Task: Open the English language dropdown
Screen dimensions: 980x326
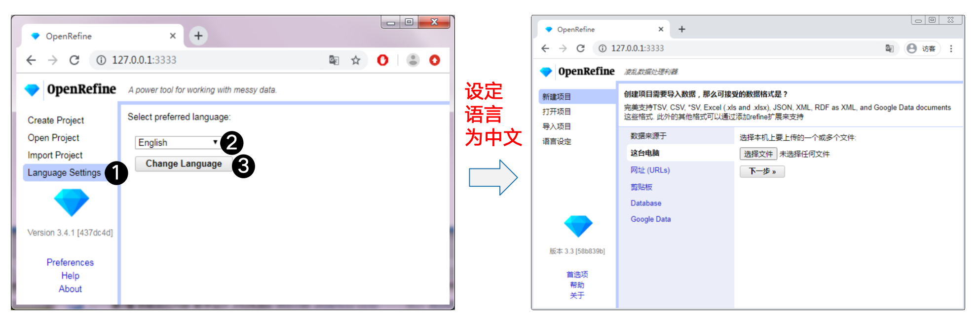Action: pyautogui.click(x=177, y=143)
